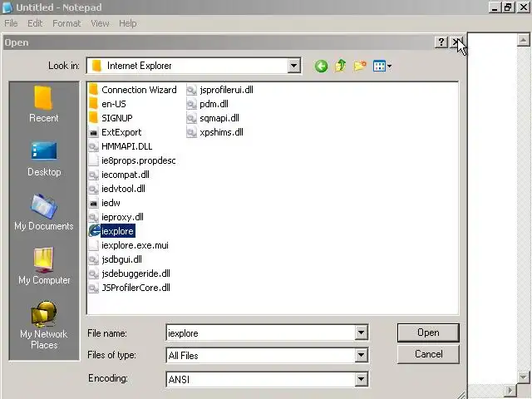
Task: Go to My Computer in the places bar
Action: [x=44, y=266]
